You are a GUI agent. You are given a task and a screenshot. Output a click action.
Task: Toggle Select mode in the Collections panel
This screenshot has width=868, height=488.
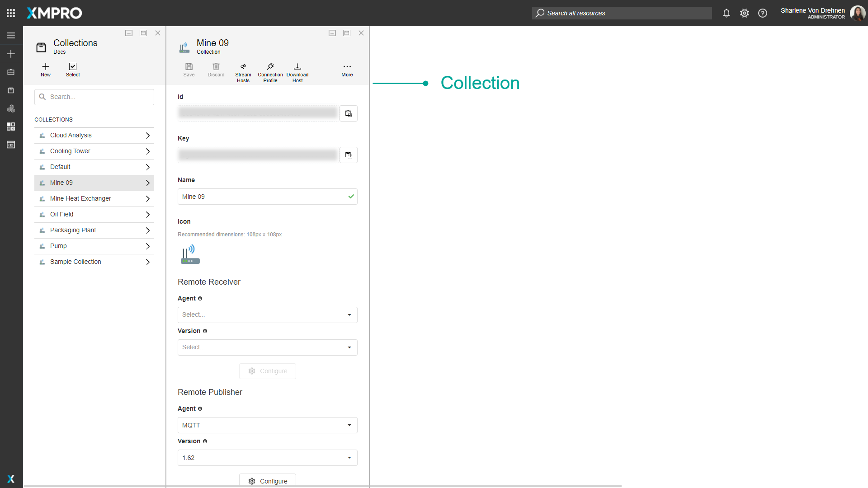pos(72,70)
